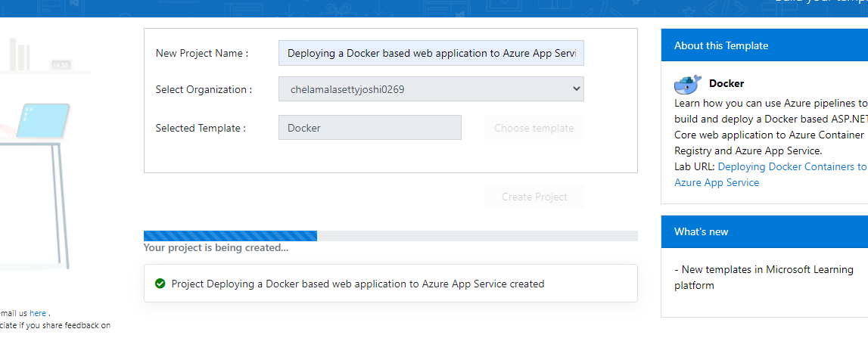Click the project creation progress bar
The width and height of the screenshot is (868, 363).
[x=390, y=236]
